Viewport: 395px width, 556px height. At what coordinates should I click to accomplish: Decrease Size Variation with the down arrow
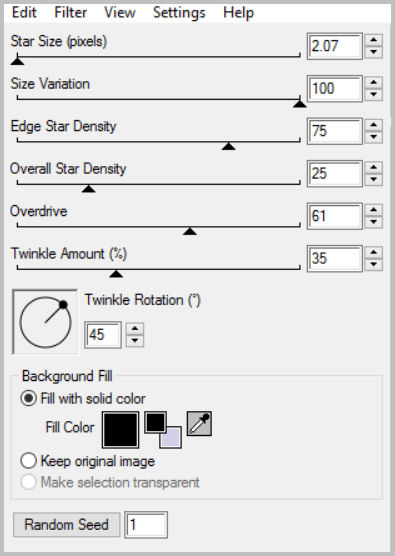point(373,95)
